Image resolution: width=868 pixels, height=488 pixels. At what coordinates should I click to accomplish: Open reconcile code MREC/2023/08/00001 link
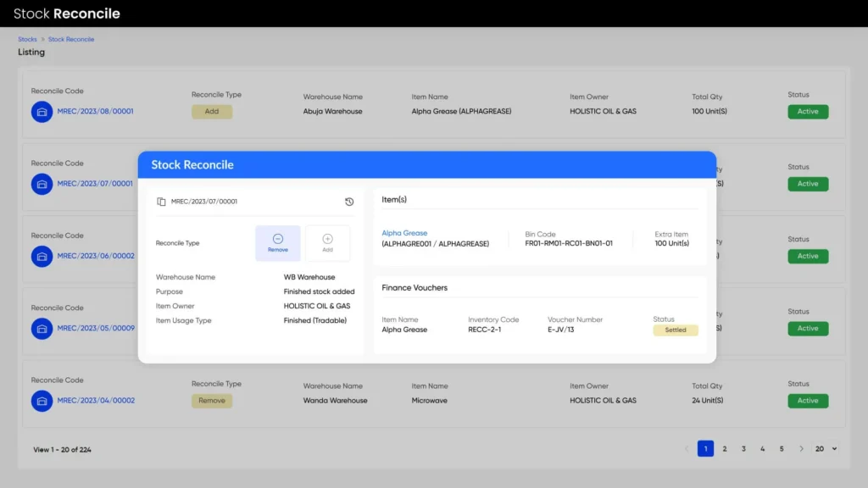click(x=95, y=111)
